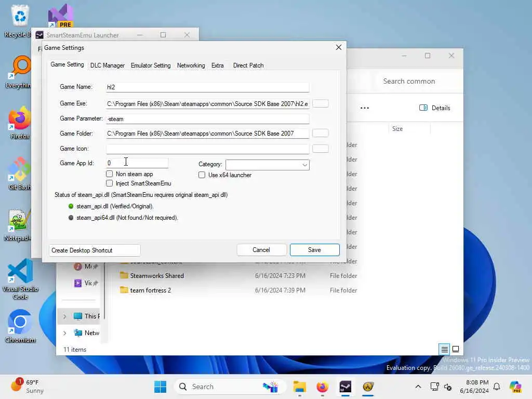Open the Details pane in File Explorer
The height and width of the screenshot is (399, 532).
(435, 108)
